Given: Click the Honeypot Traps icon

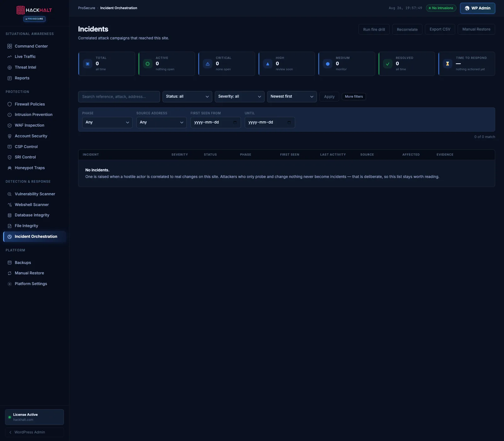Looking at the screenshot, I should point(9,168).
